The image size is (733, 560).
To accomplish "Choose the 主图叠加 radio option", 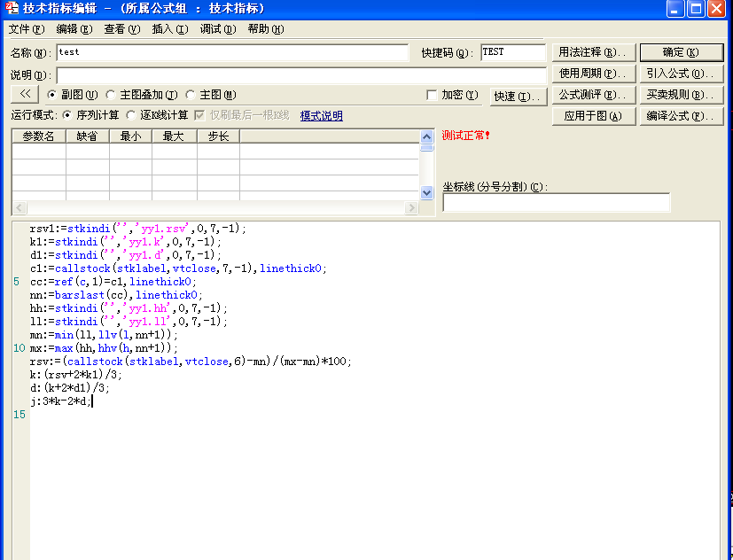I will tap(111, 95).
